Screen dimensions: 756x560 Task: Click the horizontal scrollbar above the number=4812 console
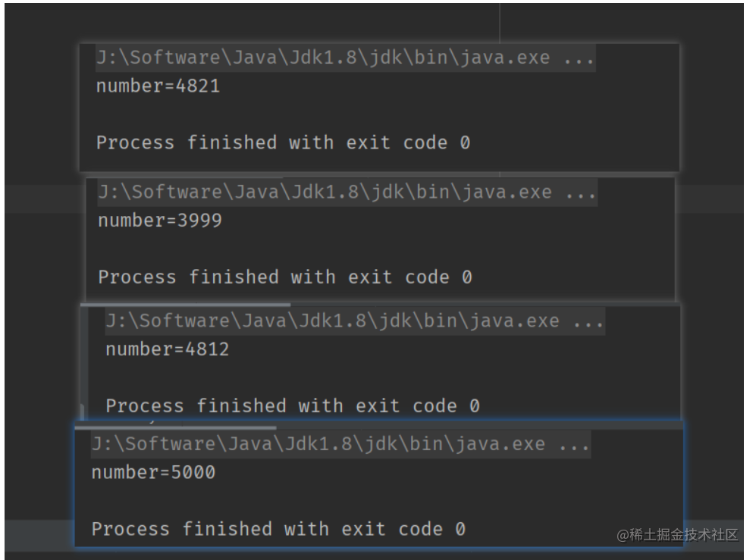[185, 305]
